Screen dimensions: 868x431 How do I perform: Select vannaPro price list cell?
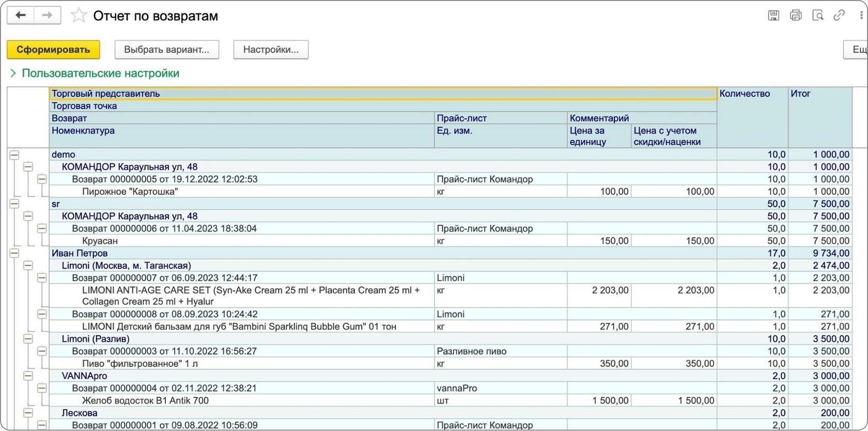pos(501,388)
